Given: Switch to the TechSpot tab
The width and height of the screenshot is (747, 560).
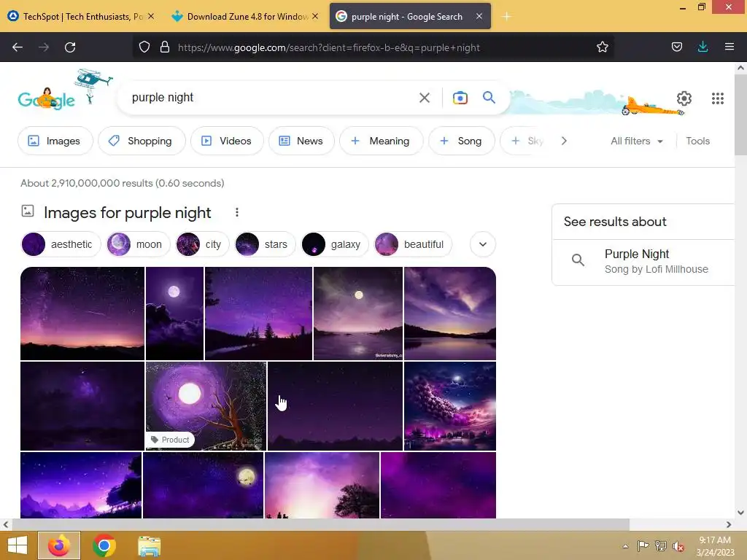Looking at the screenshot, I should (82, 16).
